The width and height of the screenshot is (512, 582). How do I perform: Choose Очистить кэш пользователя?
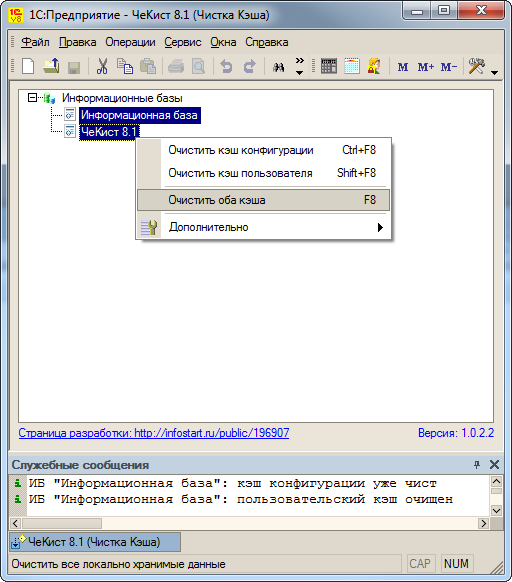[x=264, y=173]
